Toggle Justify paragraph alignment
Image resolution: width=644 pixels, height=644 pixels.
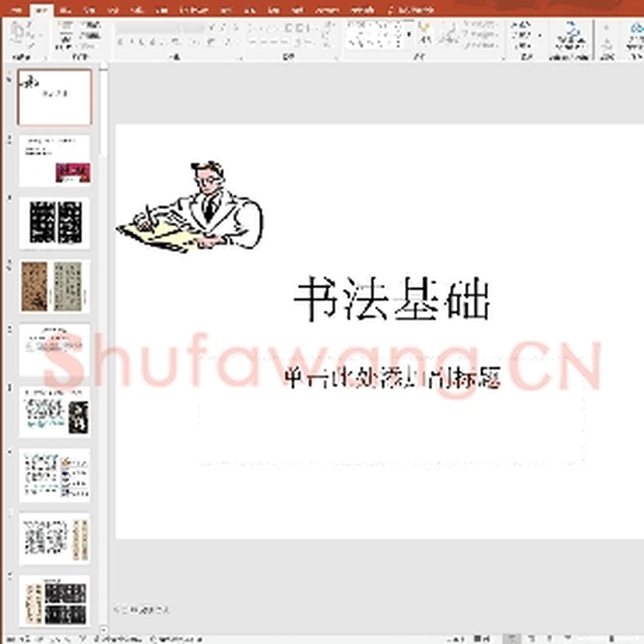click(285, 42)
